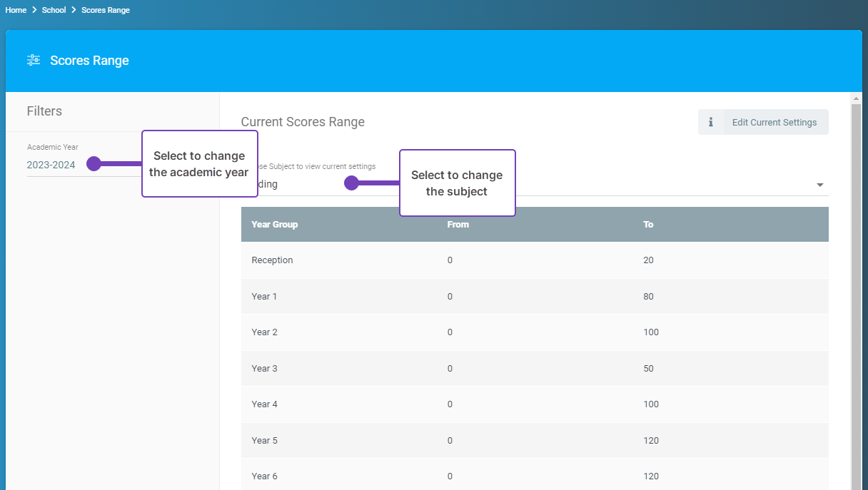Click the Year Group column header
Image resolution: width=868 pixels, height=490 pixels.
275,225
